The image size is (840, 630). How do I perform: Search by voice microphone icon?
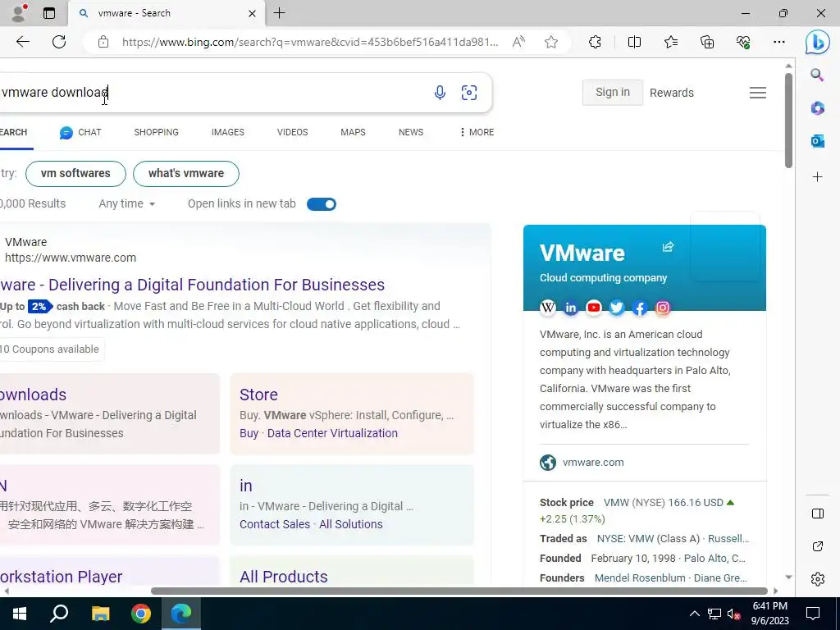click(440, 93)
